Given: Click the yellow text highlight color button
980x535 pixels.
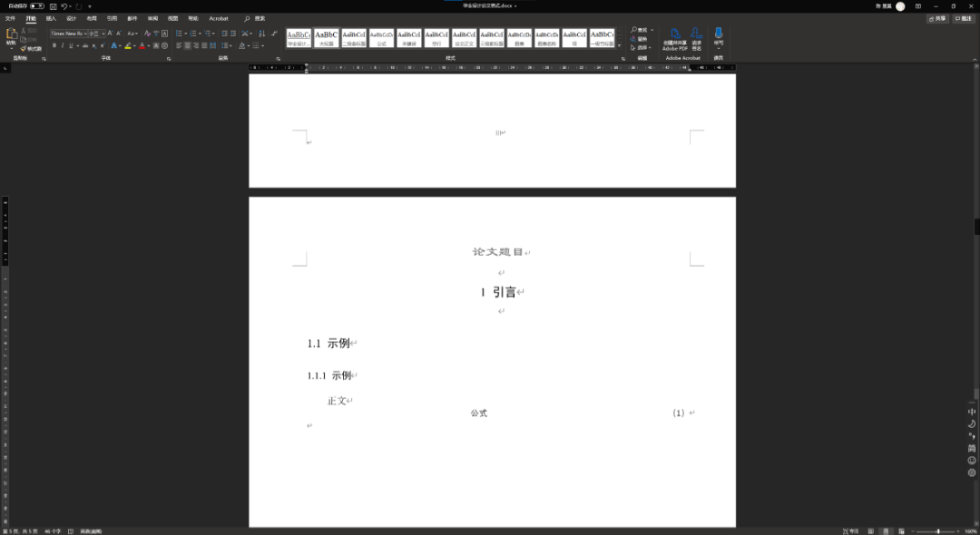Looking at the screenshot, I should pyautogui.click(x=128, y=45).
